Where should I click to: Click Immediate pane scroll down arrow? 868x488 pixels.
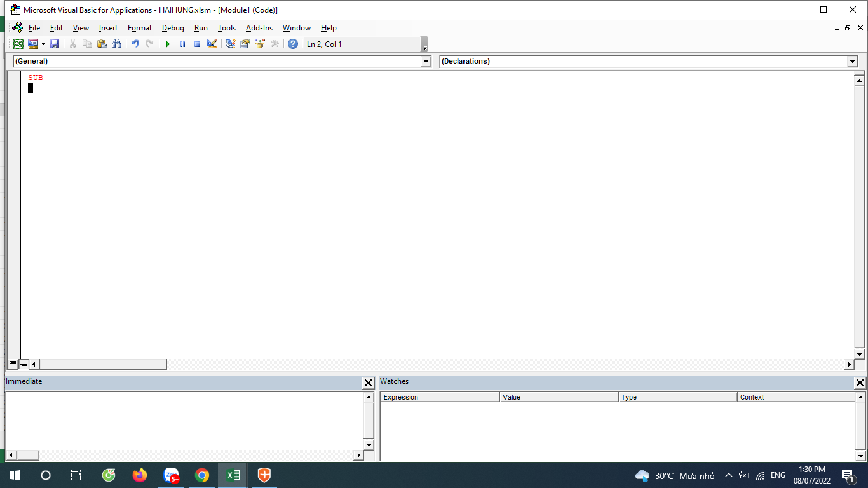(369, 445)
